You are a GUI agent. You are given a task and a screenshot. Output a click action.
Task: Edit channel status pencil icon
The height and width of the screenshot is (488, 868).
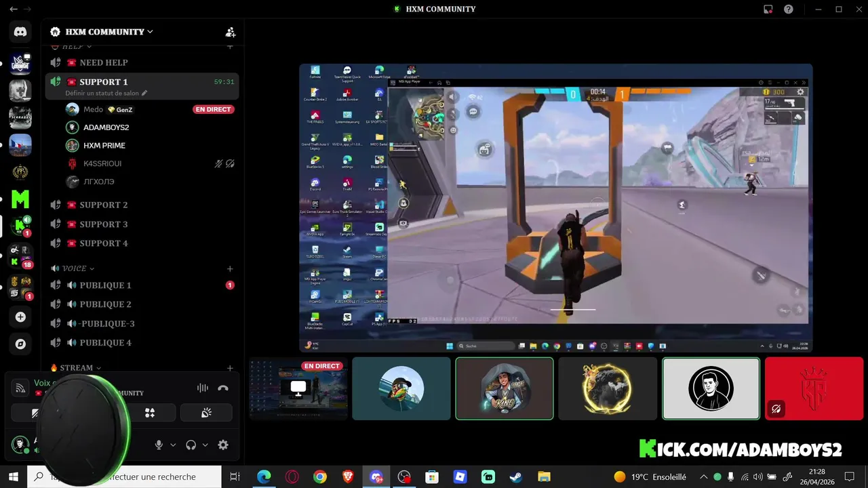tap(144, 93)
